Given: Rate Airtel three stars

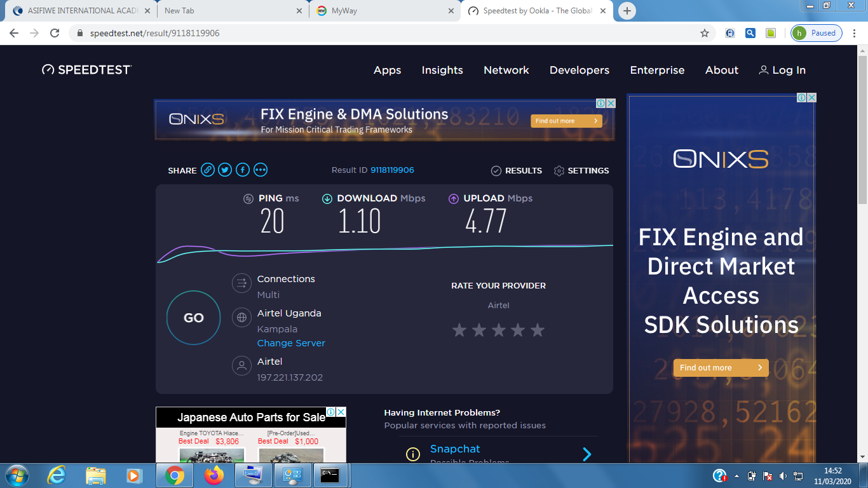Looking at the screenshot, I should point(498,330).
